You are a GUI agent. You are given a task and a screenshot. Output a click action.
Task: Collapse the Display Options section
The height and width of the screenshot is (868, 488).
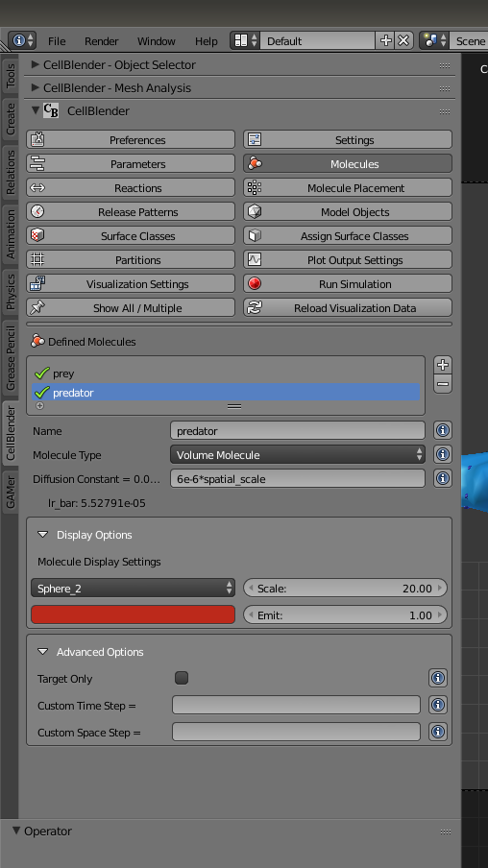pyautogui.click(x=42, y=535)
